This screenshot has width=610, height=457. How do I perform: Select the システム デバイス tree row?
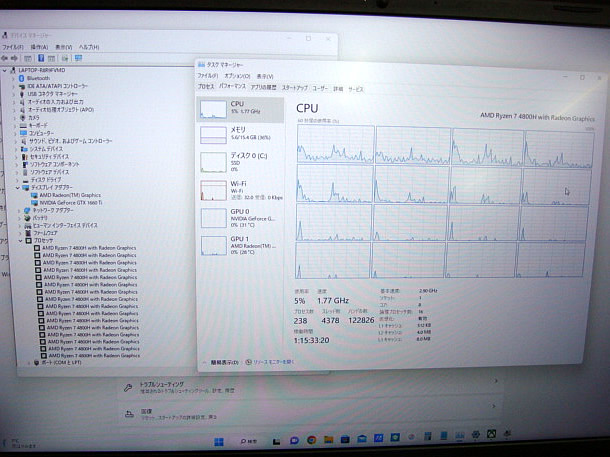point(42,149)
